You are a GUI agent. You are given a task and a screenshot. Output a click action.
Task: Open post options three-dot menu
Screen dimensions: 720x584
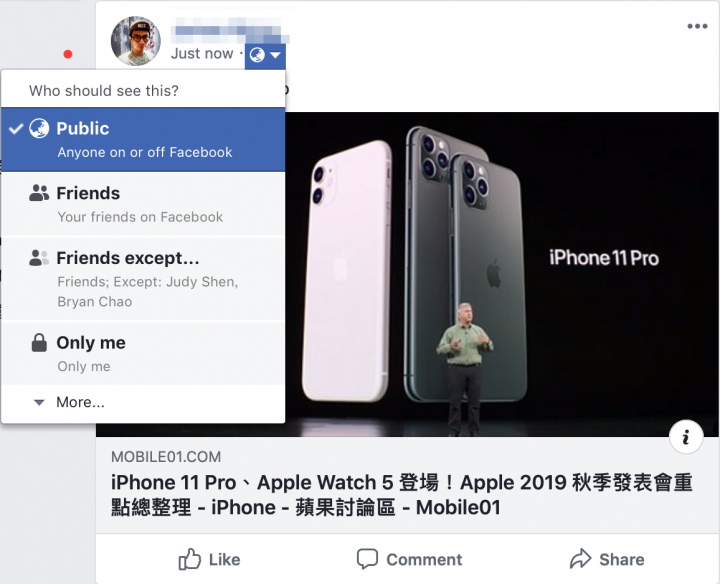point(697,26)
